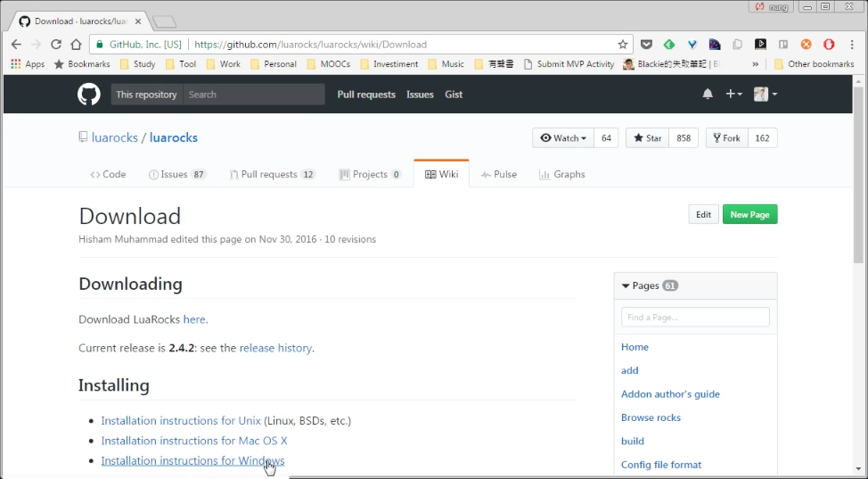Open Installation instructions for Unix
Screen dimensions: 868x479
(x=181, y=421)
